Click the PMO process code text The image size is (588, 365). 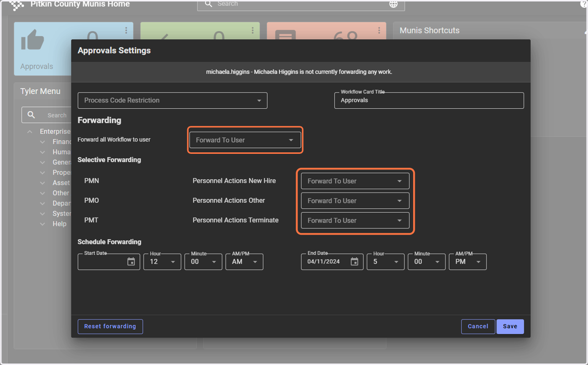[92, 200]
